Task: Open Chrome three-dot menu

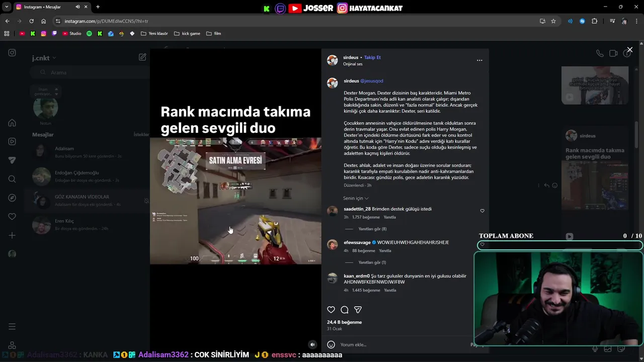Action: click(637, 21)
